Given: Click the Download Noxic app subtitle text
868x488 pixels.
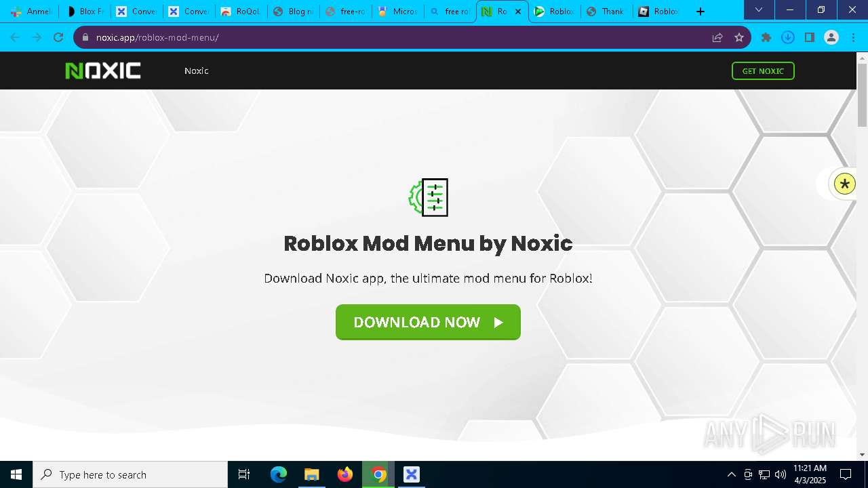Looking at the screenshot, I should [428, 278].
